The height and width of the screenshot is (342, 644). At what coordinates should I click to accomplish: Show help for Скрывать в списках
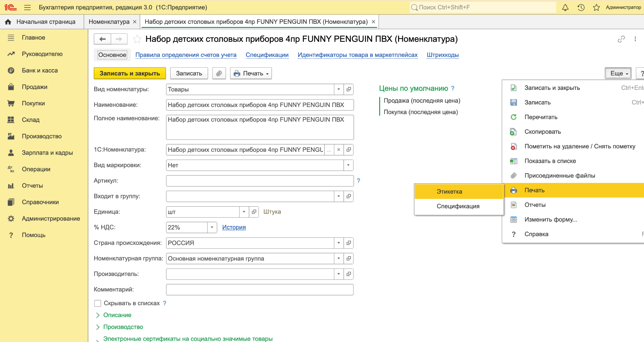click(x=164, y=303)
